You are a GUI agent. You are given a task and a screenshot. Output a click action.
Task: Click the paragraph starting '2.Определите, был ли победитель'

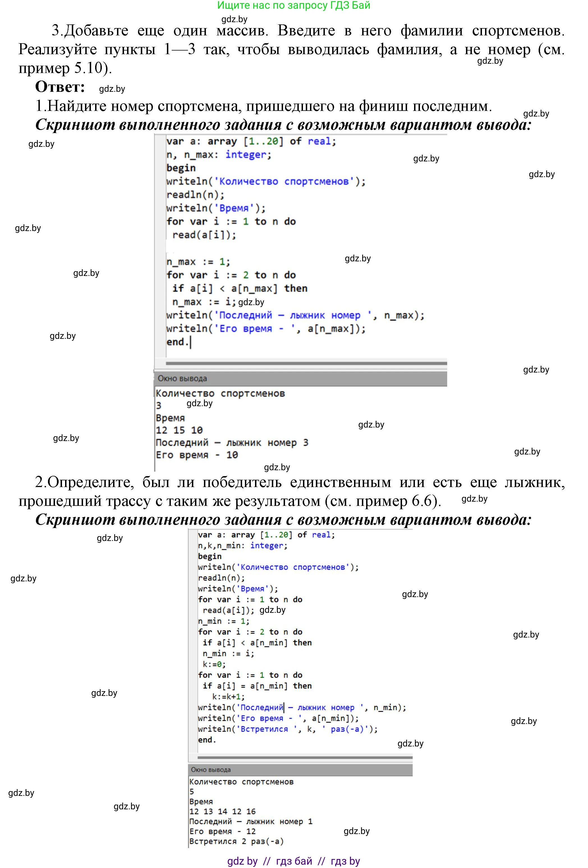point(291,491)
